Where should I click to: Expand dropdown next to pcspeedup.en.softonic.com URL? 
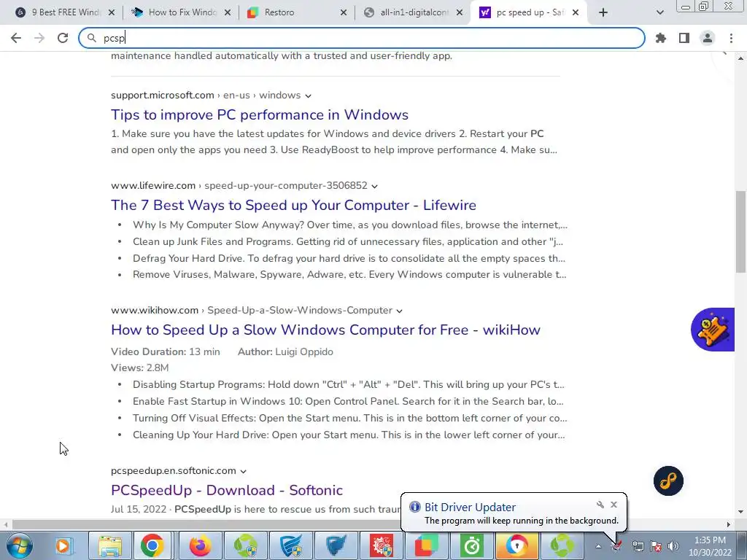click(x=243, y=472)
